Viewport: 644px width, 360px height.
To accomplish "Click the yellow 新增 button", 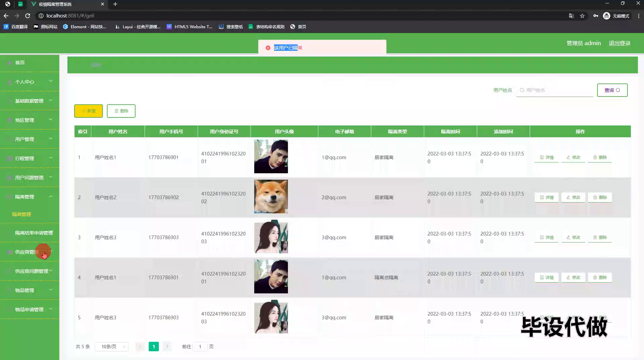I will 89,111.
